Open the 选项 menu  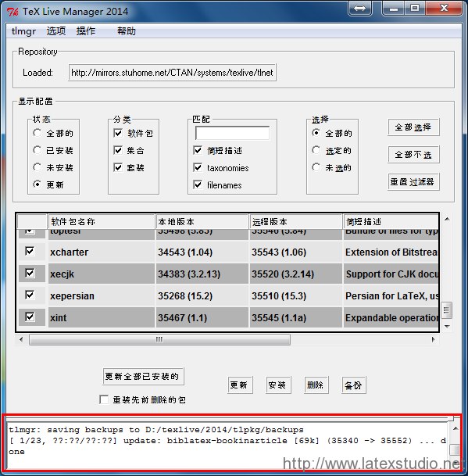pos(55,31)
